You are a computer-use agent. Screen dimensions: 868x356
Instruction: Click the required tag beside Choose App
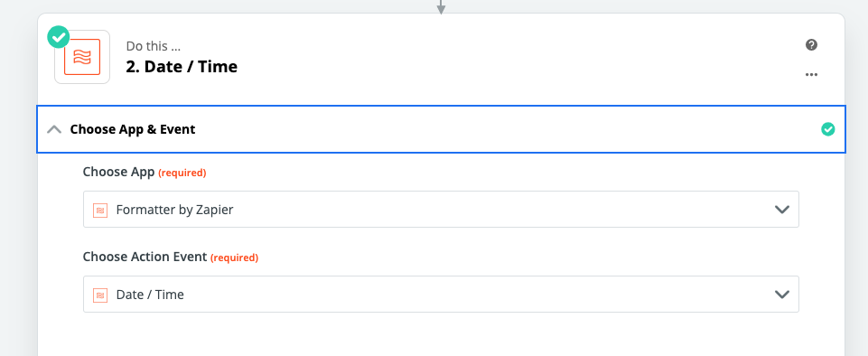tap(182, 173)
